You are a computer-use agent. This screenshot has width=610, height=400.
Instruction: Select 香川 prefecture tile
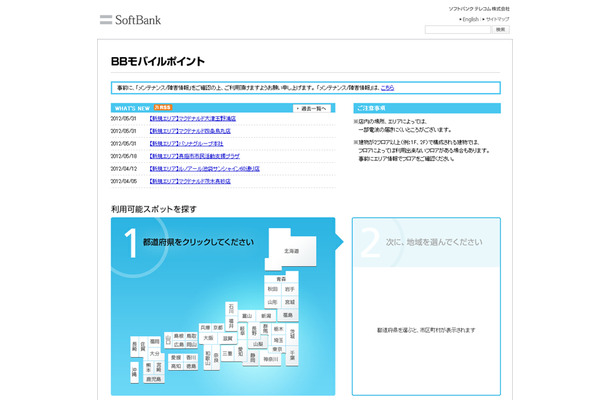point(191,358)
